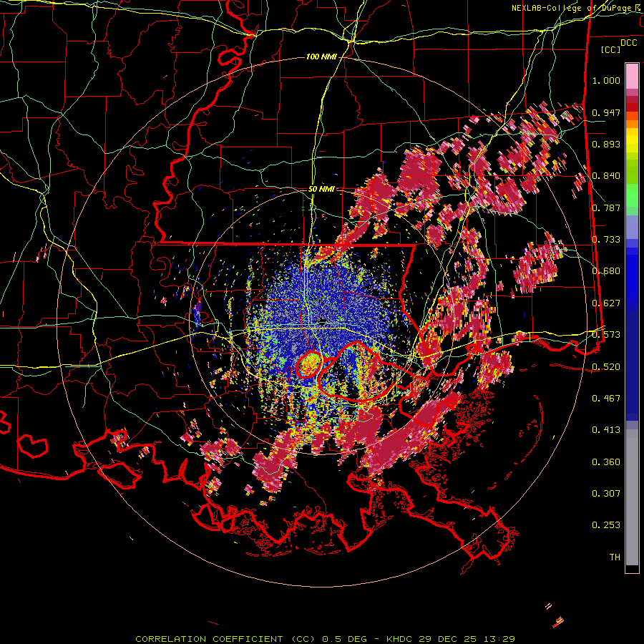Pick the yellow color bar segment
This screenshot has height=644, width=644.
(632, 141)
